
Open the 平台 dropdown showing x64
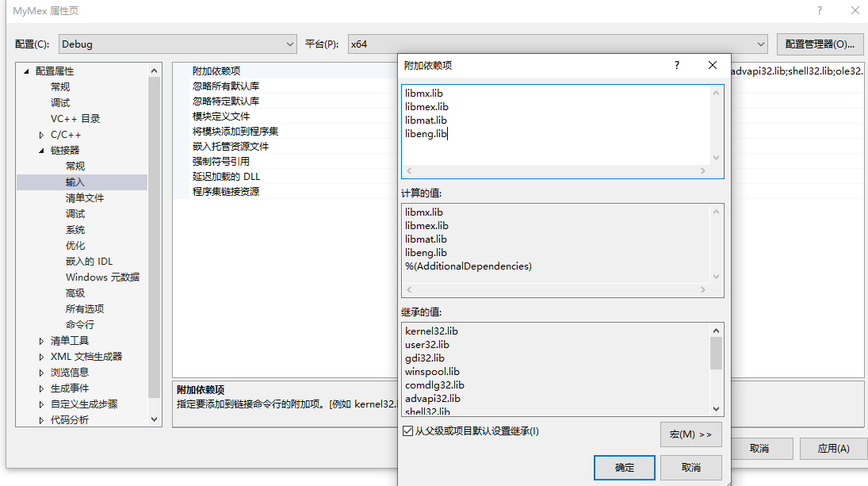point(760,44)
